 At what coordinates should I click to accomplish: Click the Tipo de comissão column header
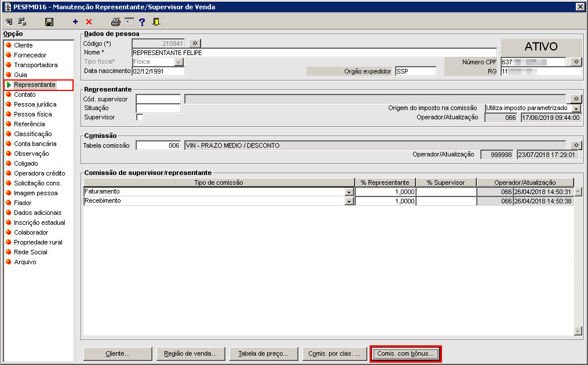pyautogui.click(x=218, y=183)
